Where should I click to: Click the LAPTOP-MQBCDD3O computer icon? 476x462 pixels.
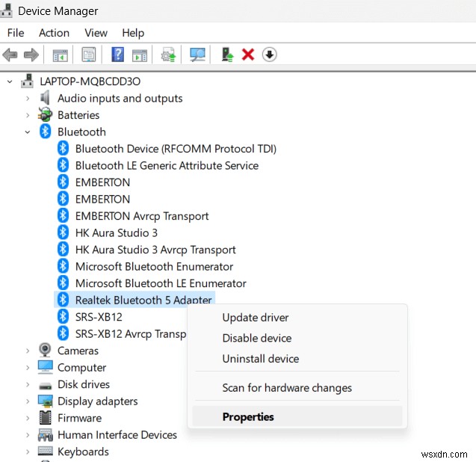pyautogui.click(x=28, y=81)
